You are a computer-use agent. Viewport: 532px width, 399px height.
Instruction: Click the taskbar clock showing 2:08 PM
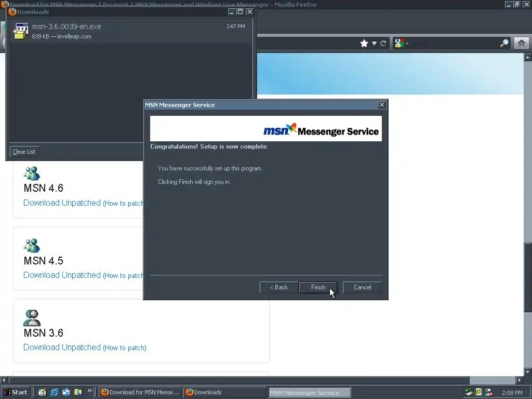tap(512, 393)
